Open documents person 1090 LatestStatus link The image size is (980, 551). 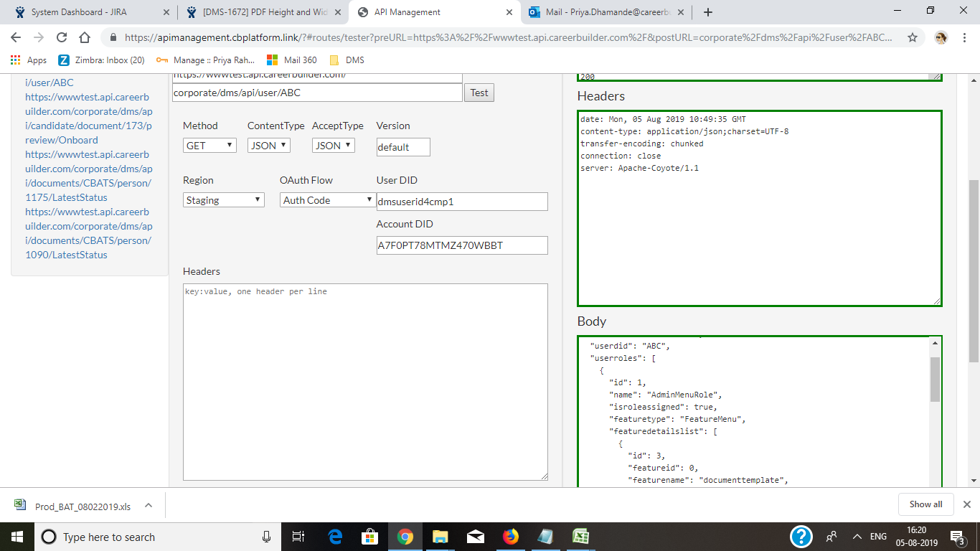pyautogui.click(x=88, y=233)
